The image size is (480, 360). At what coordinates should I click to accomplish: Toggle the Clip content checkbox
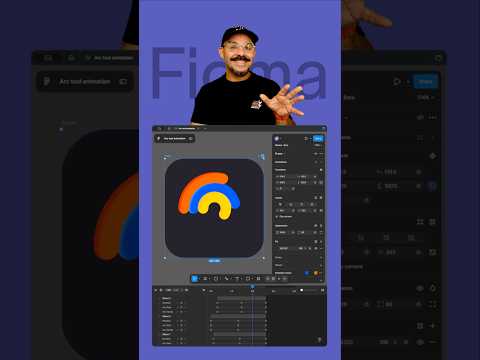click(277, 217)
